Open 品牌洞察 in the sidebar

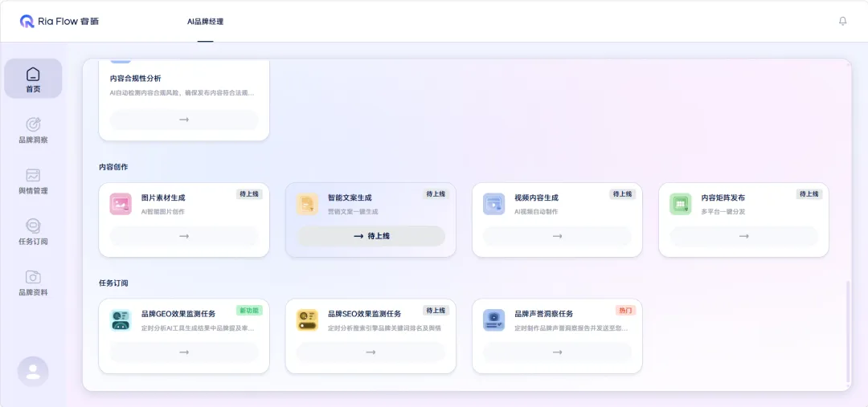tap(33, 130)
